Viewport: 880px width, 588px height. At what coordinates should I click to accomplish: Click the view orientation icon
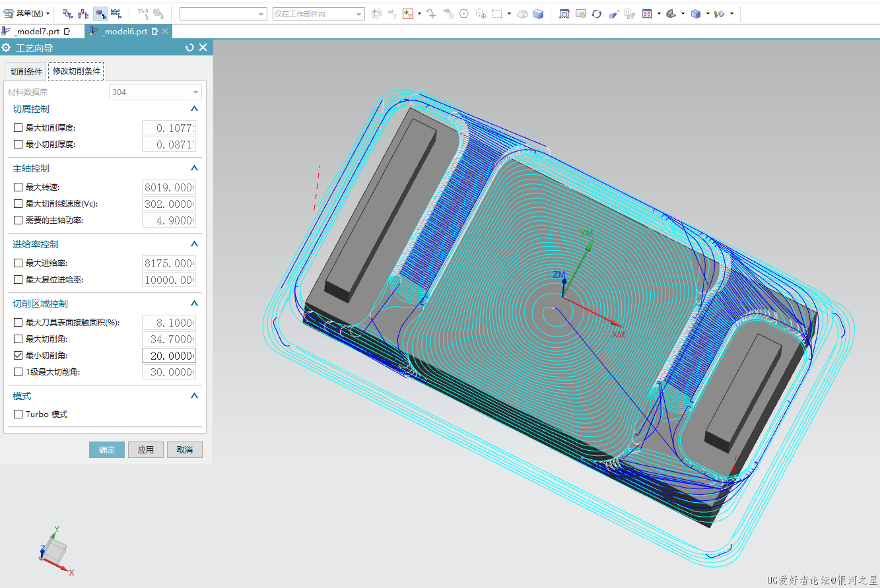click(x=671, y=13)
